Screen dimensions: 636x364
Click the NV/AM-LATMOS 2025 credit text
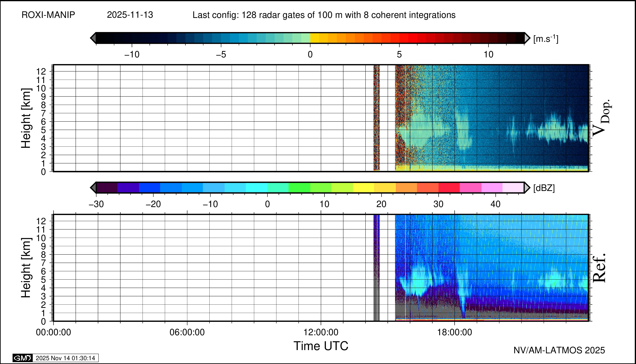tap(559, 350)
